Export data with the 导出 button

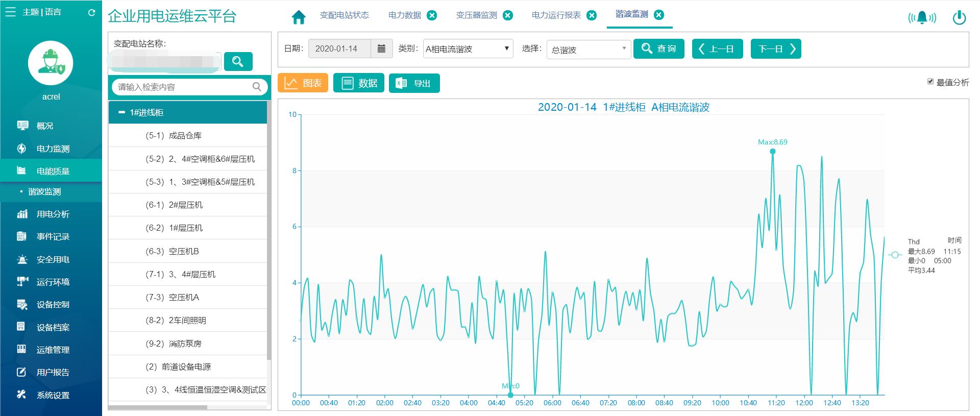click(x=414, y=83)
